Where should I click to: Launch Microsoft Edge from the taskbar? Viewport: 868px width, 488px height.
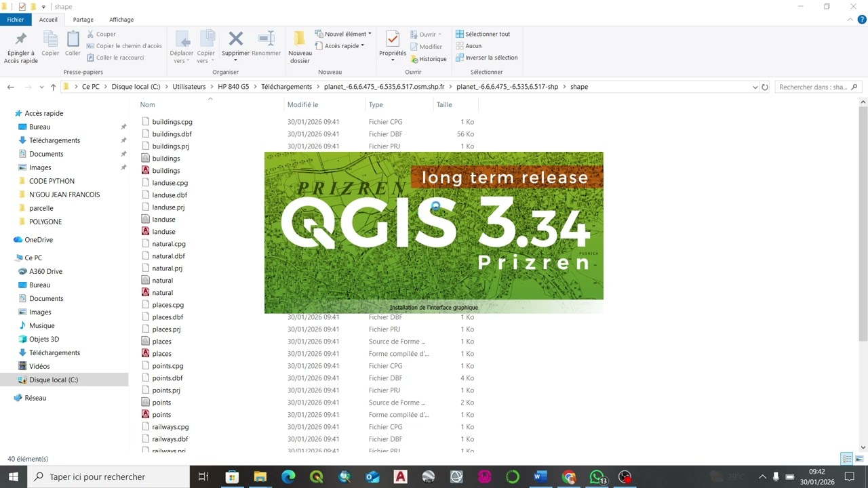(x=288, y=476)
